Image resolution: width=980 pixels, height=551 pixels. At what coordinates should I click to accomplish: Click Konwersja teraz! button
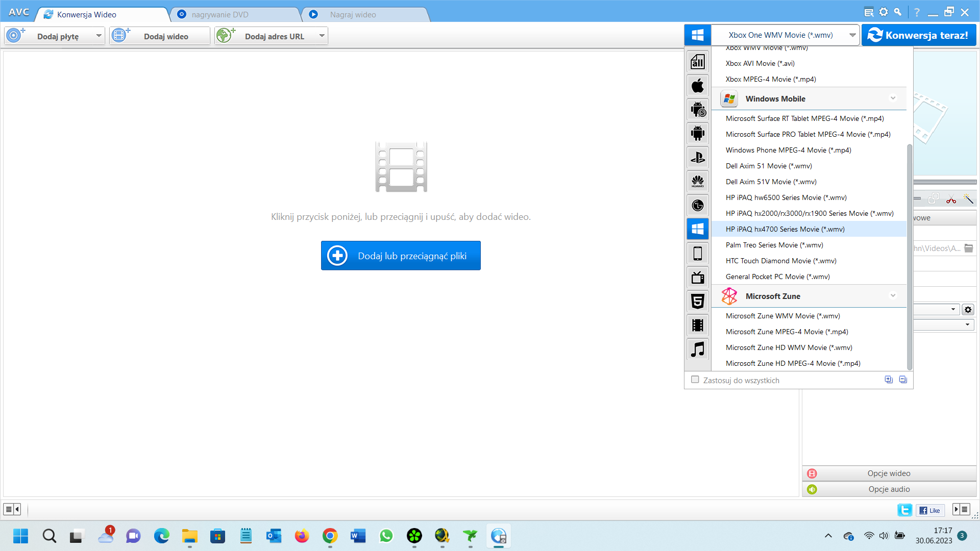click(919, 35)
